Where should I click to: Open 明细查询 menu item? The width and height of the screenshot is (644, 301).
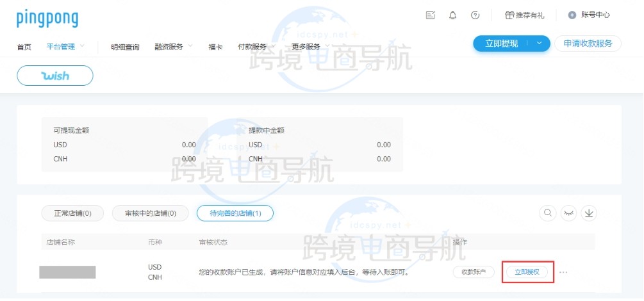point(125,47)
